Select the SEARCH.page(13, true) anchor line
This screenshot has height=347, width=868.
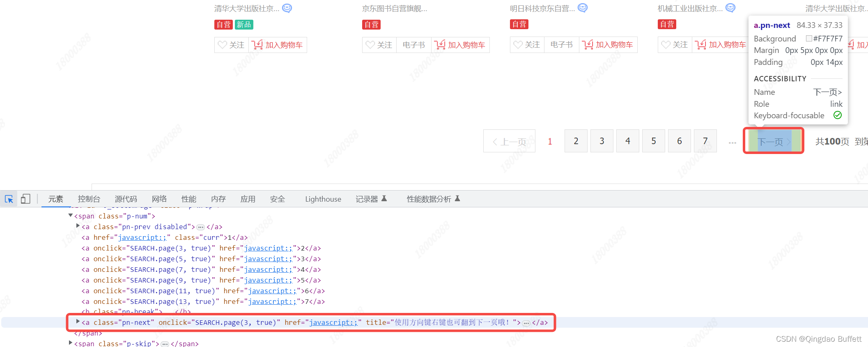203,301
